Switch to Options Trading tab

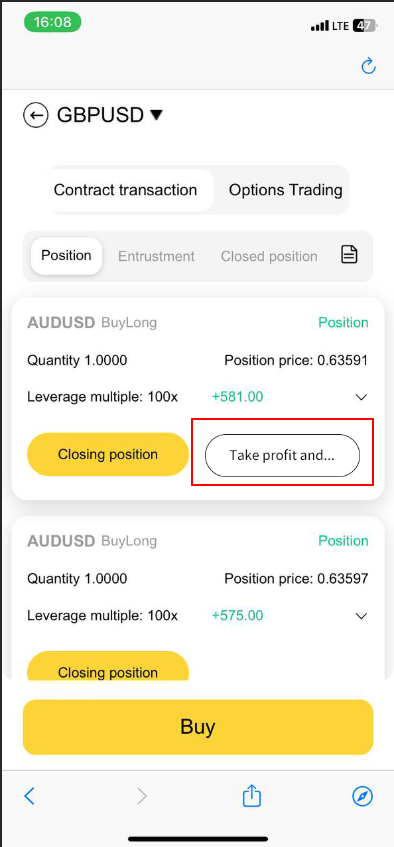[x=285, y=190]
